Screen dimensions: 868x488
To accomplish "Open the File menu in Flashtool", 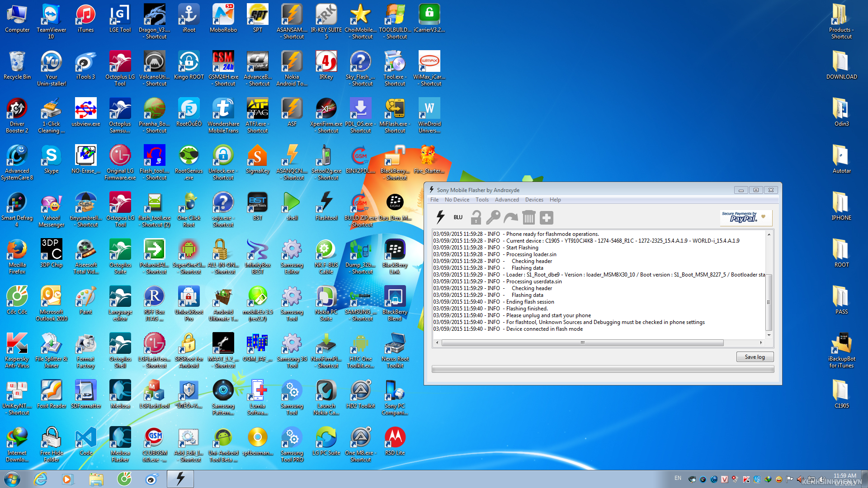I will pos(434,200).
